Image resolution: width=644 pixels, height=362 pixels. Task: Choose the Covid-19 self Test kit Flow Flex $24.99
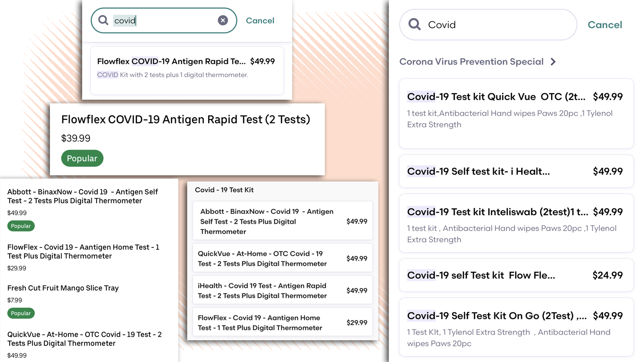click(516, 275)
